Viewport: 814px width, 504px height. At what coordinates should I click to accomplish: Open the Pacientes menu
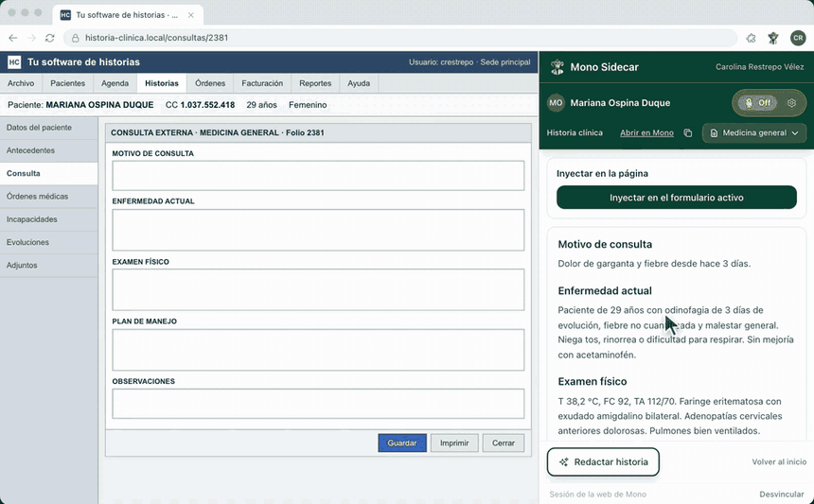67,83
